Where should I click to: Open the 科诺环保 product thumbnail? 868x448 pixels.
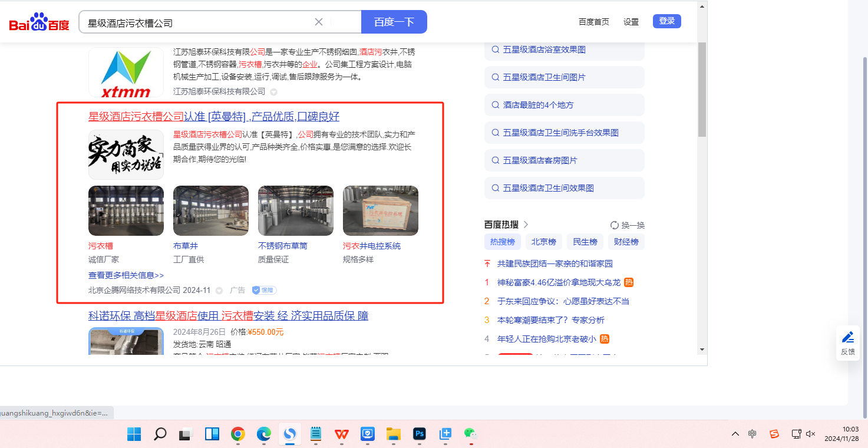(126, 341)
